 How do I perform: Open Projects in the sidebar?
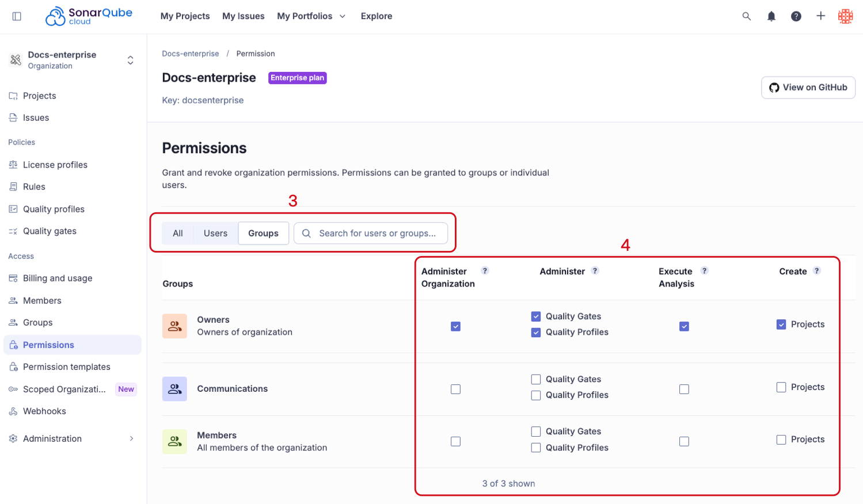tap(72, 96)
